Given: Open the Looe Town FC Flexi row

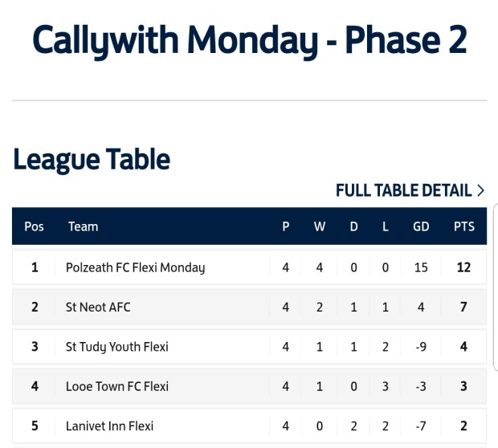Looking at the screenshot, I should [x=117, y=386].
